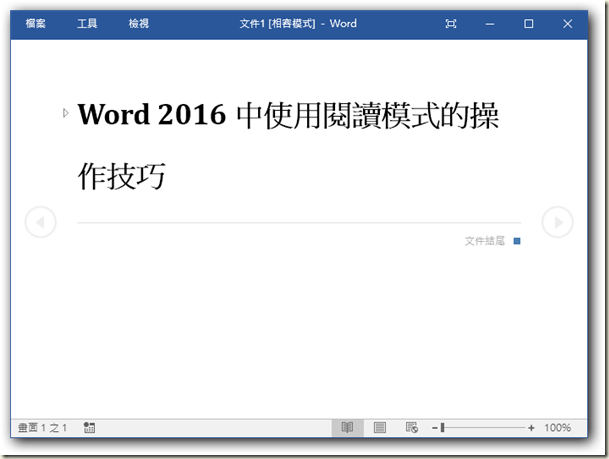The image size is (609, 459).
Task: Switch to Print Layout view icon
Action: coord(379,428)
